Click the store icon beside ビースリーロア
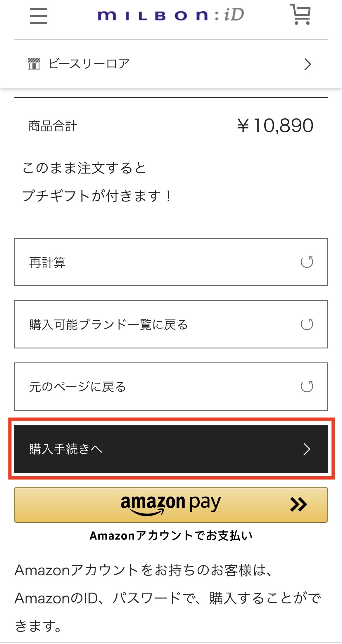The height and width of the screenshot is (644, 342). [34, 64]
